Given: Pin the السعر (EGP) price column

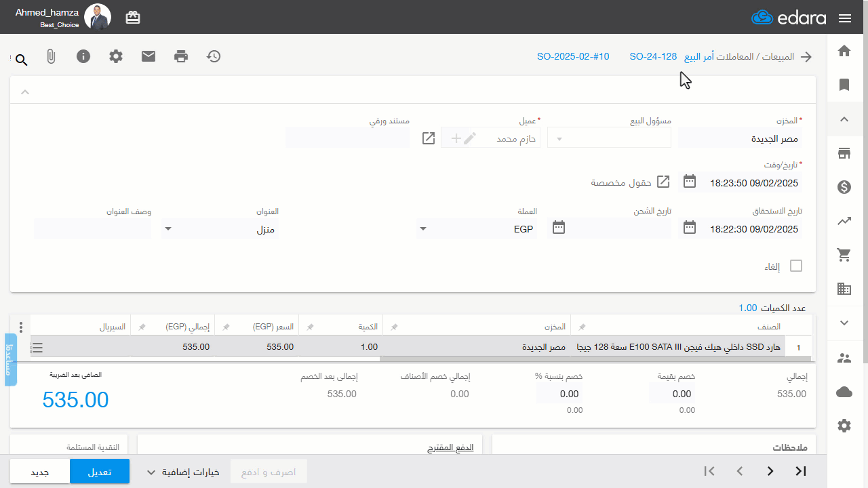Looking at the screenshot, I should click(226, 327).
